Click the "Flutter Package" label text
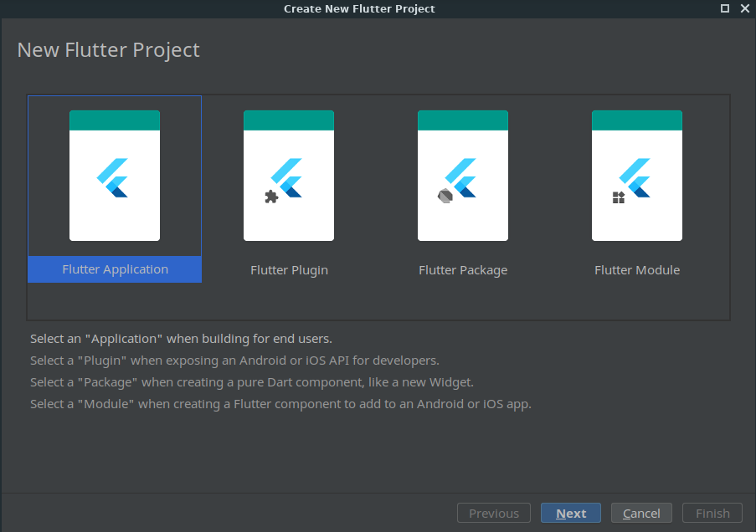This screenshot has height=532, width=756. (x=463, y=270)
